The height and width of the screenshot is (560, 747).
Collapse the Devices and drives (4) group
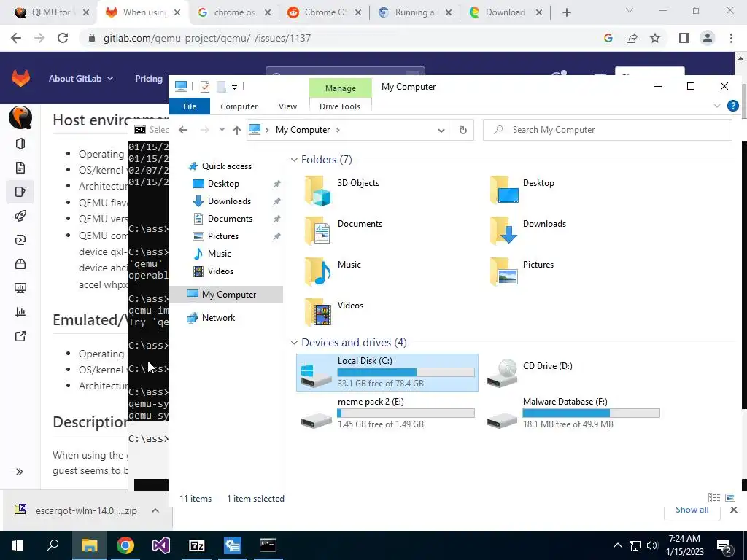click(294, 343)
